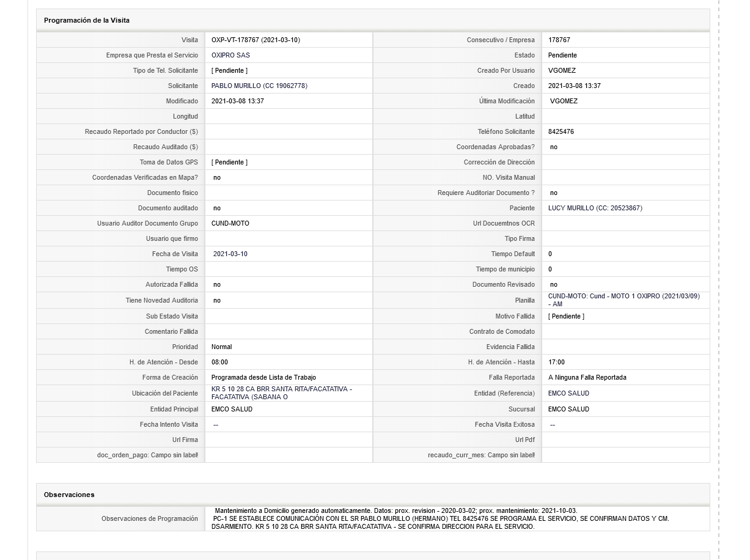Click the Fecha de Visita 2021-03-10 value
The height and width of the screenshot is (560, 750).
click(230, 254)
